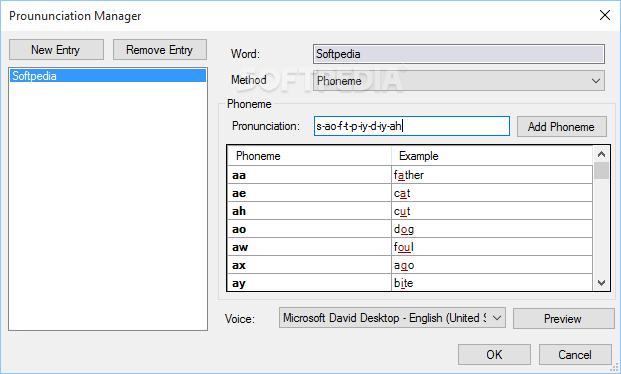Click the 'bite' example cell
Image resolution: width=621 pixels, height=374 pixels.
pyautogui.click(x=492, y=282)
